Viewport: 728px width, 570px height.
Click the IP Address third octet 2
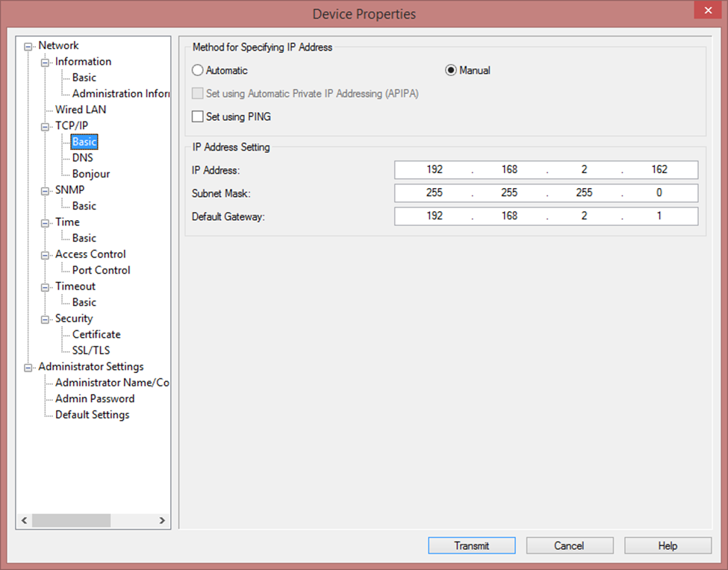coord(584,170)
